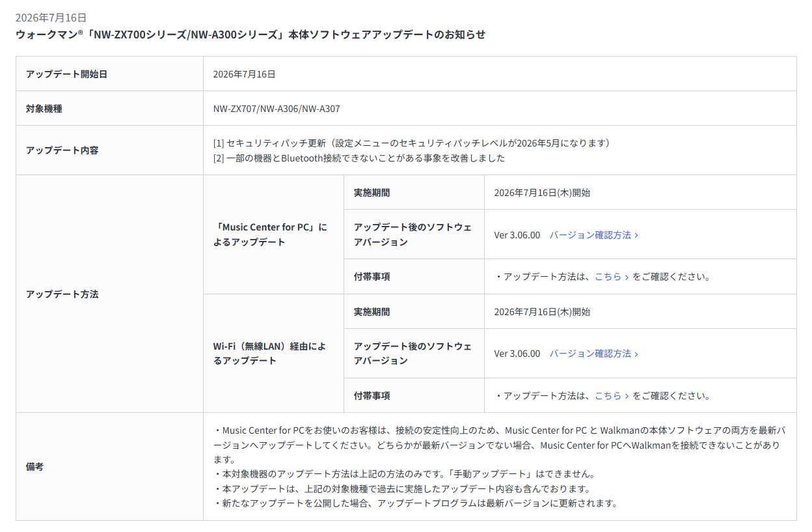Click こちら link in Wi-Fi update section
Viewport: 812px width, 532px height.
point(612,396)
